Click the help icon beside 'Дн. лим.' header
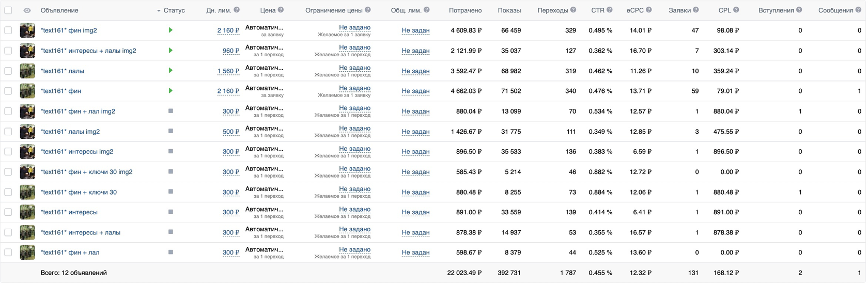This screenshot has width=868, height=286. coord(237,10)
